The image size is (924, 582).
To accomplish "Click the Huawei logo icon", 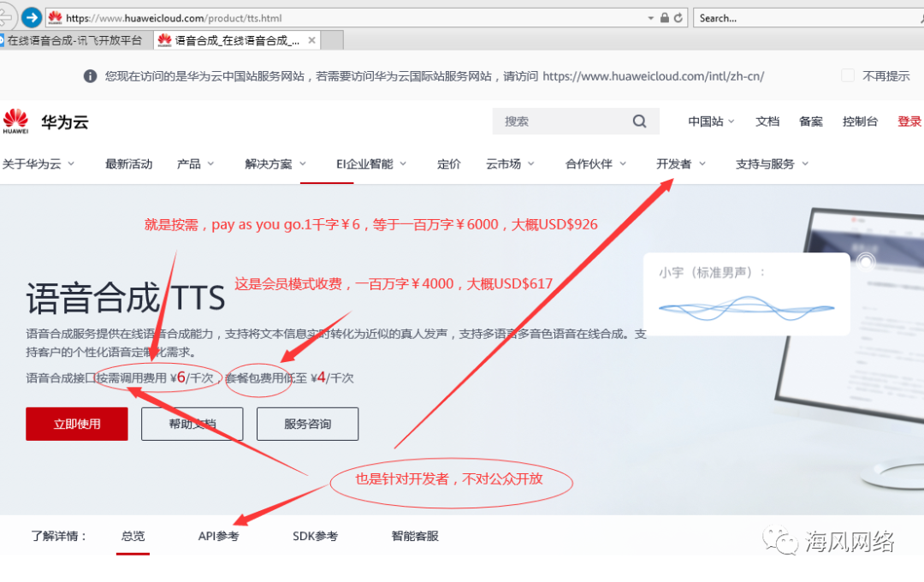I will (x=15, y=121).
